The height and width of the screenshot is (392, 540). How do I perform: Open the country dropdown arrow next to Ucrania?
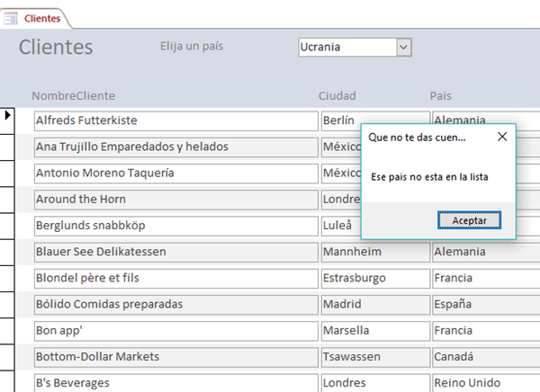point(403,47)
